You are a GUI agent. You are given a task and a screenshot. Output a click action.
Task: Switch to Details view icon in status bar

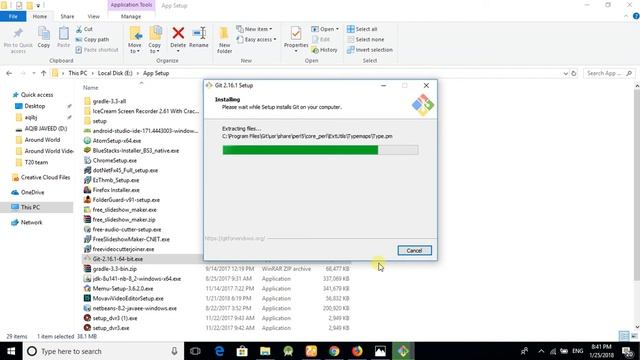pyautogui.click(x=624, y=336)
